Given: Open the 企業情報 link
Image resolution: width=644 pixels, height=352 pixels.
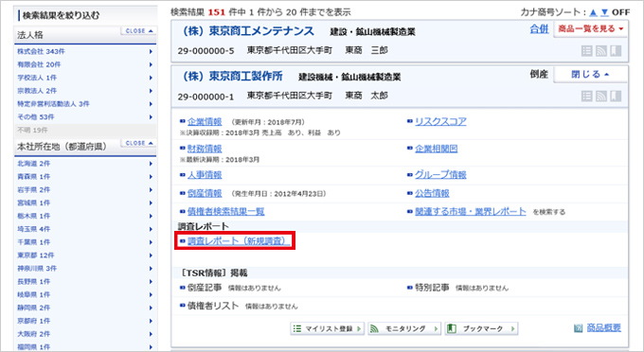Looking at the screenshot, I should tap(205, 122).
